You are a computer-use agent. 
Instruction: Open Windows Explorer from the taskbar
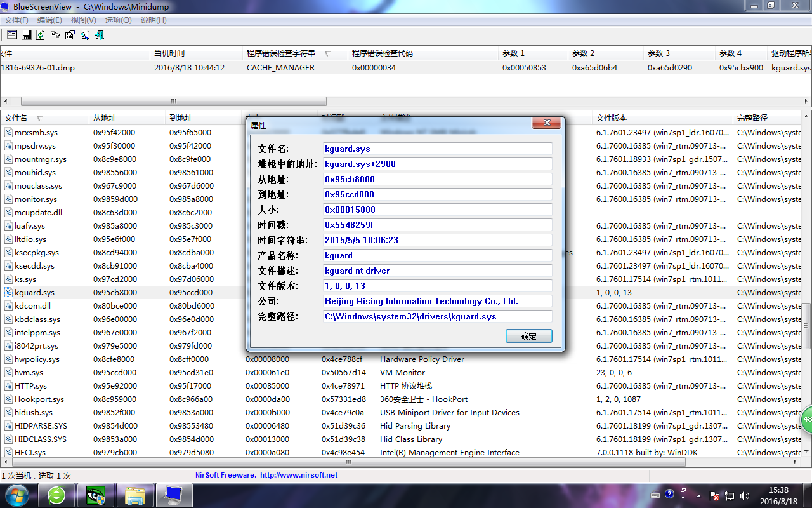click(x=135, y=495)
